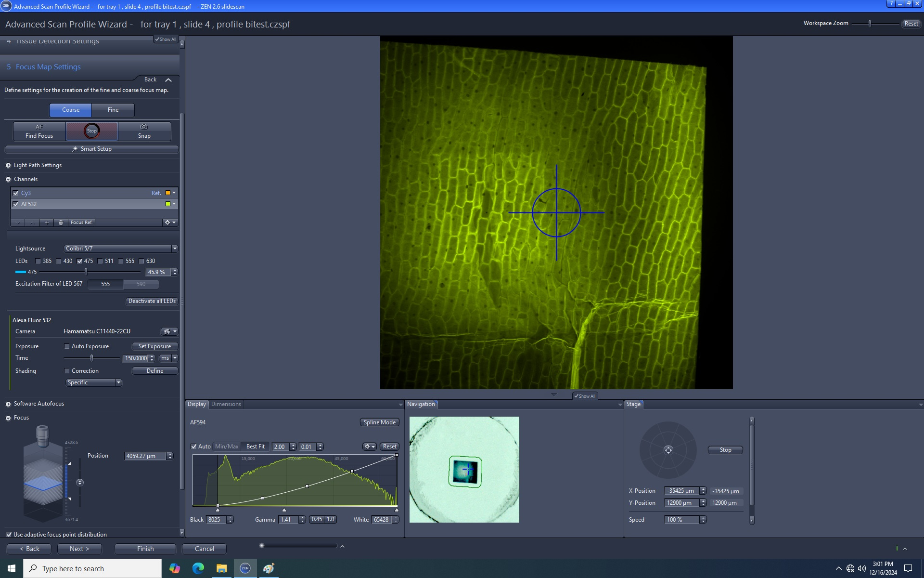Screen dimensions: 924x578
Task: Open Cy3 channel color dropdown arrow
Action: coord(174,193)
